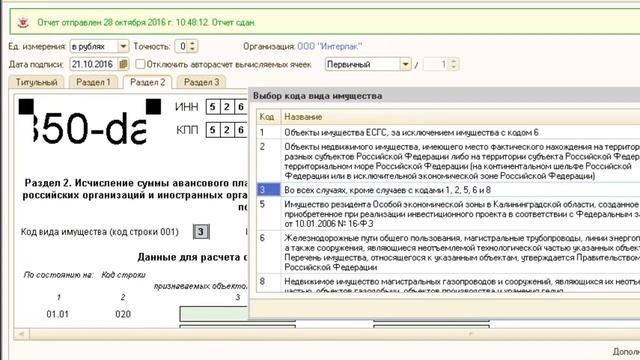Viewport: 640px width, 360px height.
Task: Switch to the Раздел 1 tab
Action: point(93,82)
